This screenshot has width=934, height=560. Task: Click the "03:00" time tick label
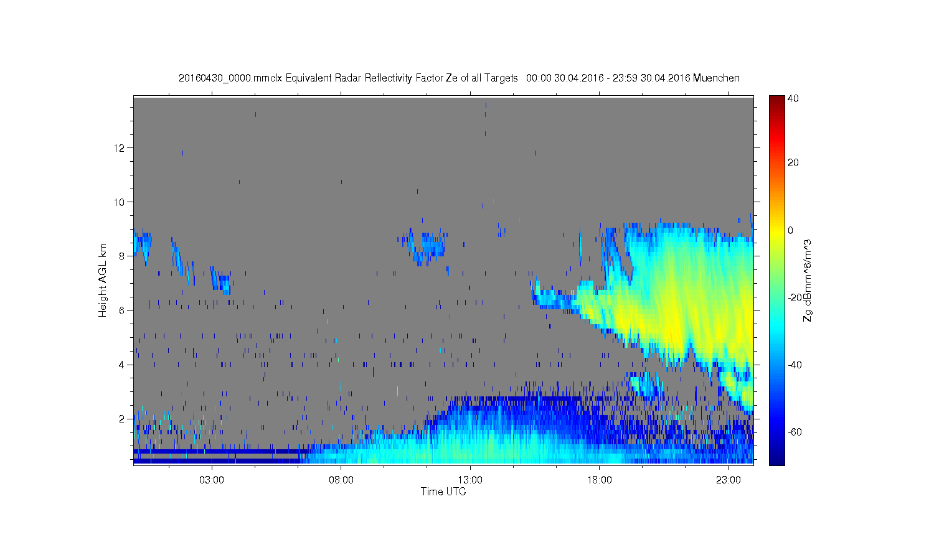pyautogui.click(x=212, y=480)
